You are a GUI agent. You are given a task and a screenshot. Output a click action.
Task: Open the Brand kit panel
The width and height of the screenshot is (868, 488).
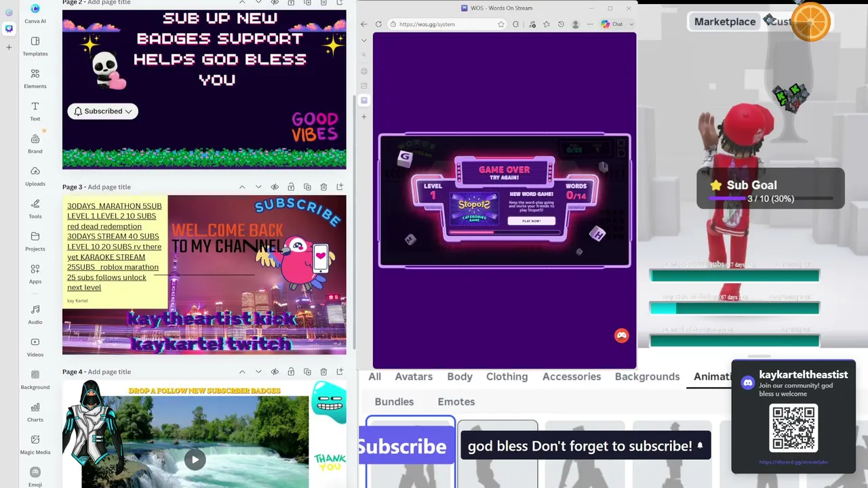(x=35, y=143)
